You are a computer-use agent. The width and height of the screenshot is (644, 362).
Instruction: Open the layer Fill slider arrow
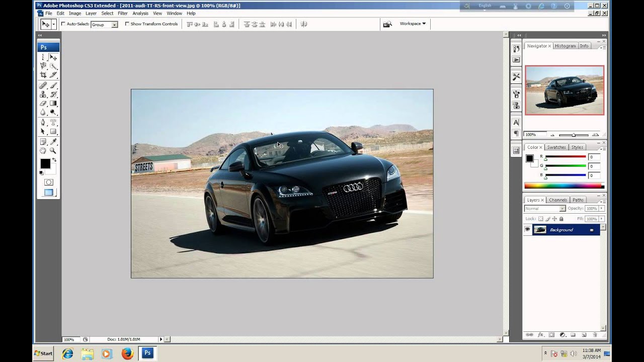coord(601,219)
